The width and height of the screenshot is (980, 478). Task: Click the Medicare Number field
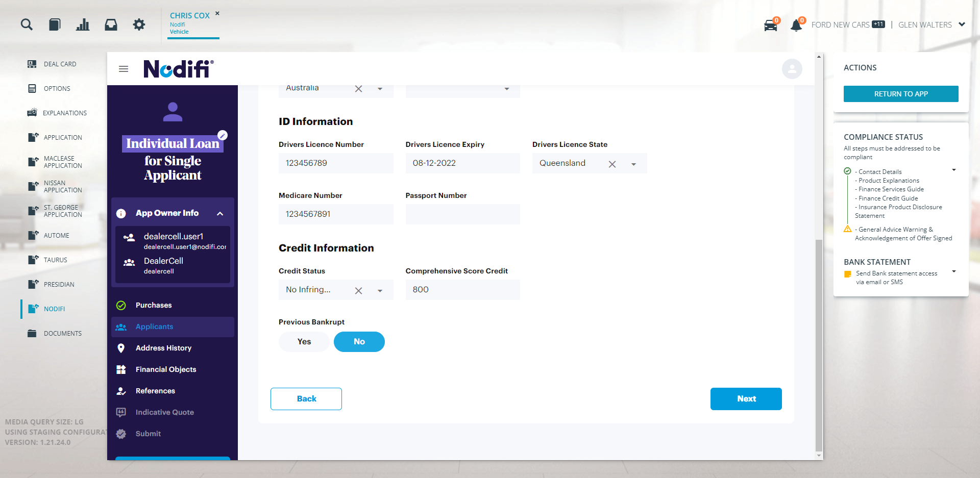click(x=336, y=214)
